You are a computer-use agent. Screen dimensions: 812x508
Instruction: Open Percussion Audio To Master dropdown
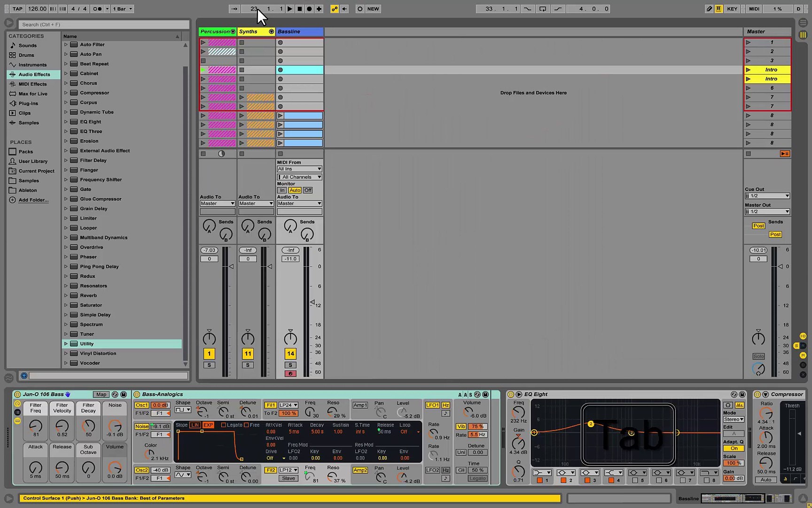[x=217, y=204]
